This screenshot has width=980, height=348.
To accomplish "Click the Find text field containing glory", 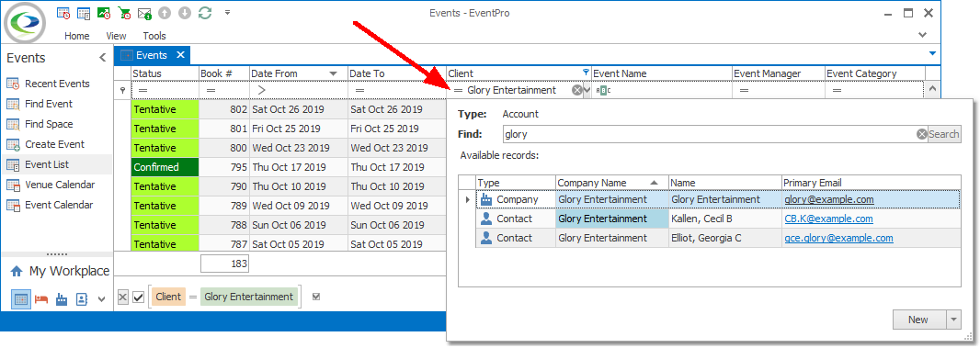I will click(x=710, y=134).
